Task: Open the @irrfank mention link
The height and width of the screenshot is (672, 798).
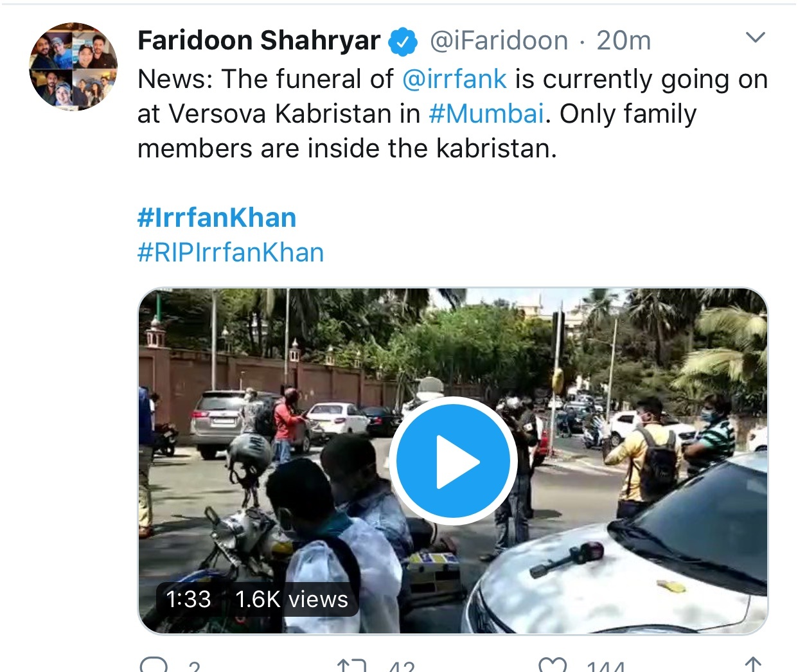Action: pyautogui.click(x=454, y=79)
